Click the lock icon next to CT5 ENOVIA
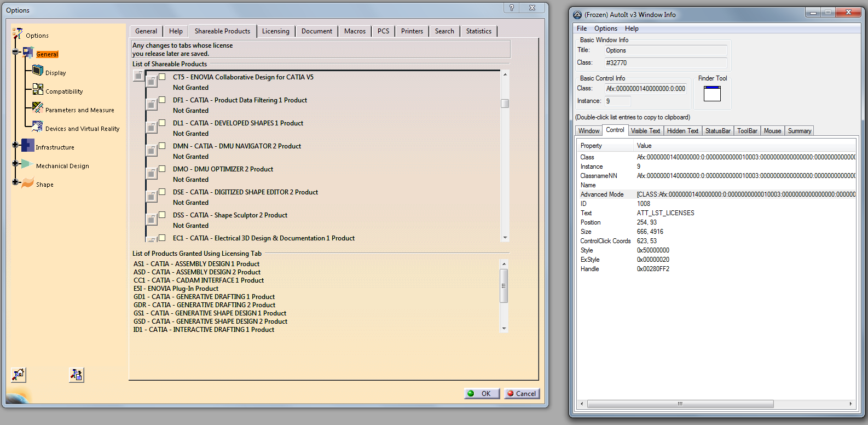 click(152, 81)
